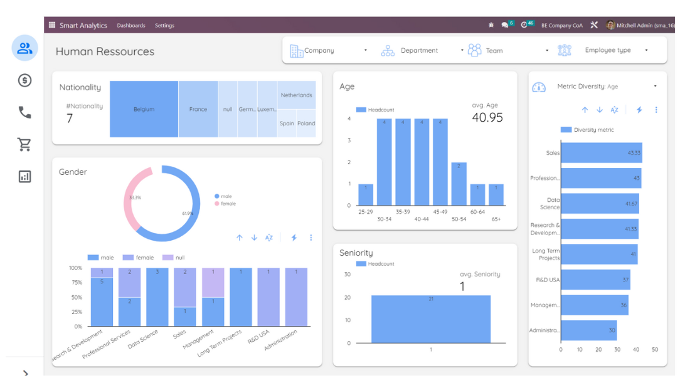Open the shopping cart sidebar icon

click(x=25, y=144)
